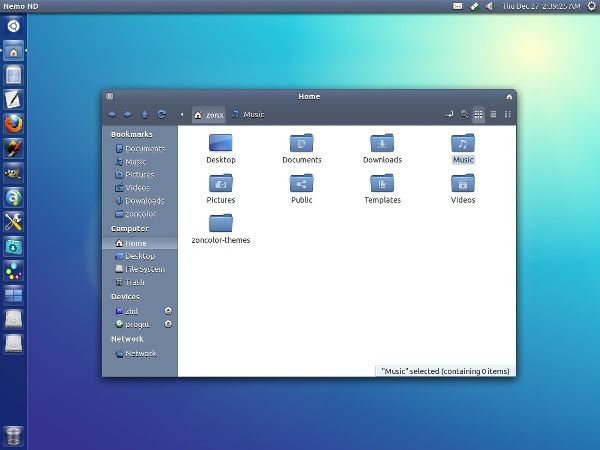Switch to icon grid view
600x450 pixels.
click(479, 115)
